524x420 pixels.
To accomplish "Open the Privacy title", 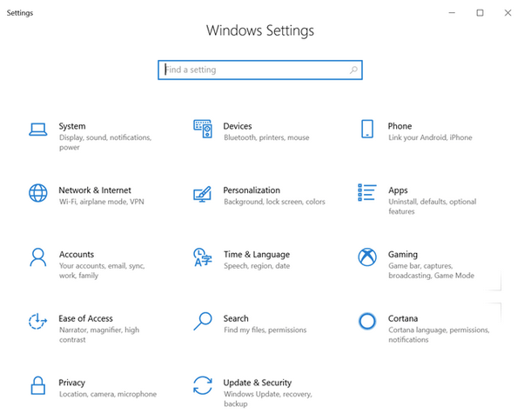I will coord(72,383).
